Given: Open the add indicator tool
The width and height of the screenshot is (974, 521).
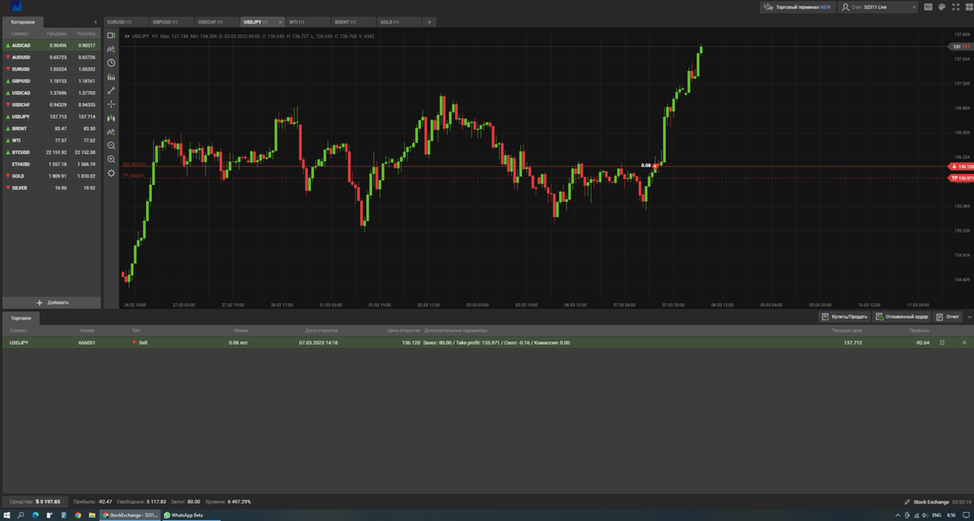Looking at the screenshot, I should click(x=111, y=49).
